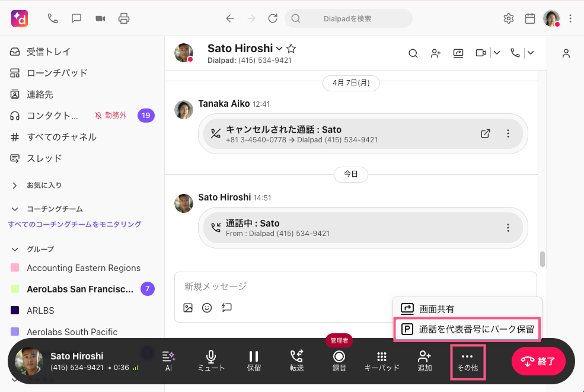Attach an image to message
This screenshot has width=584, height=392.
click(188, 308)
